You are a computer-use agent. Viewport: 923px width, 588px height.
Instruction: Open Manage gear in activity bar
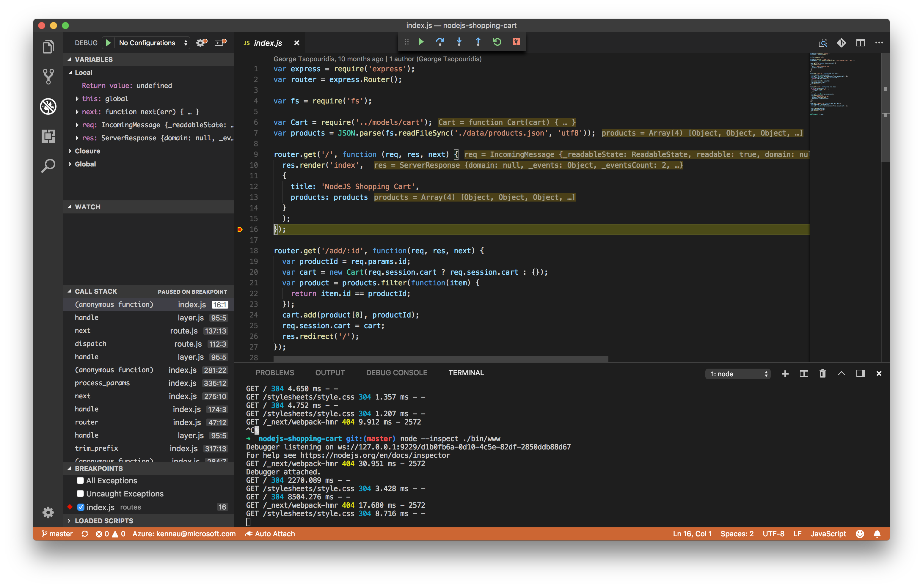point(48,512)
